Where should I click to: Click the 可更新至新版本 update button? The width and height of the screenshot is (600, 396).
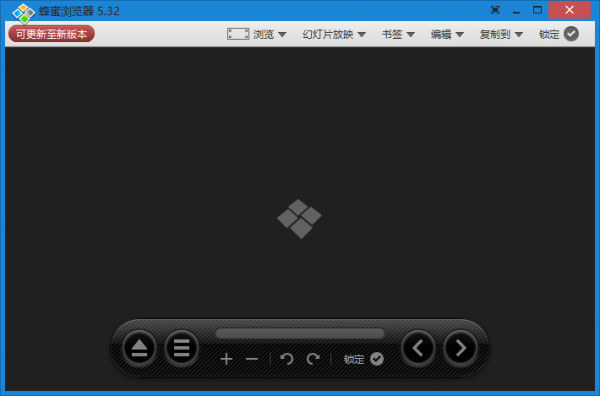coord(51,34)
